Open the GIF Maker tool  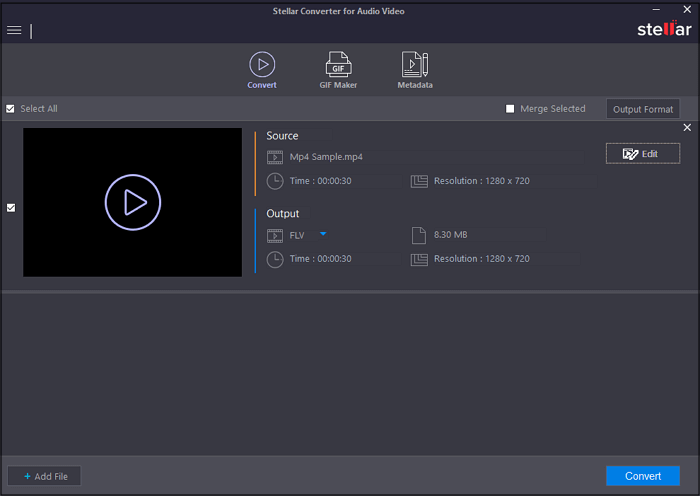(x=339, y=66)
